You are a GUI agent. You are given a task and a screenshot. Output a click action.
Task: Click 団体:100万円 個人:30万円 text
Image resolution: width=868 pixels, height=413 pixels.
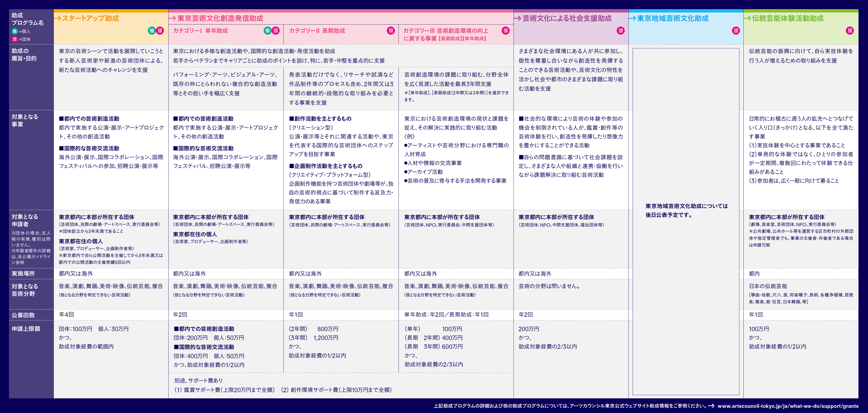pos(94,329)
